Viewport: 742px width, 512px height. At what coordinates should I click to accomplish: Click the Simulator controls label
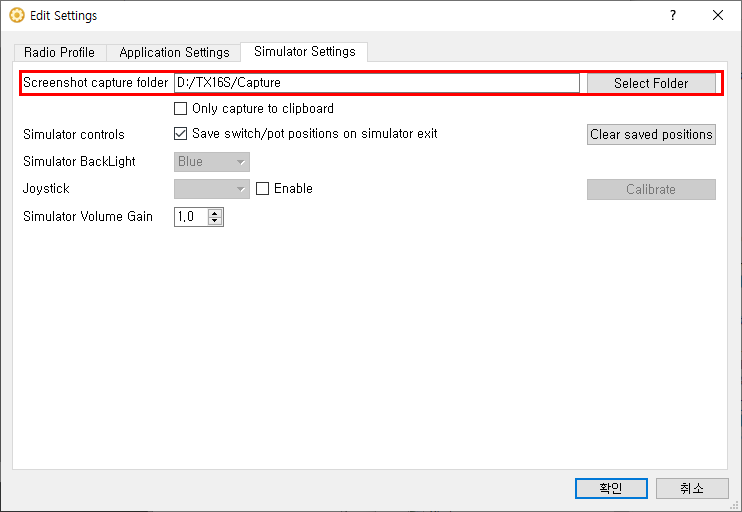pos(74,134)
